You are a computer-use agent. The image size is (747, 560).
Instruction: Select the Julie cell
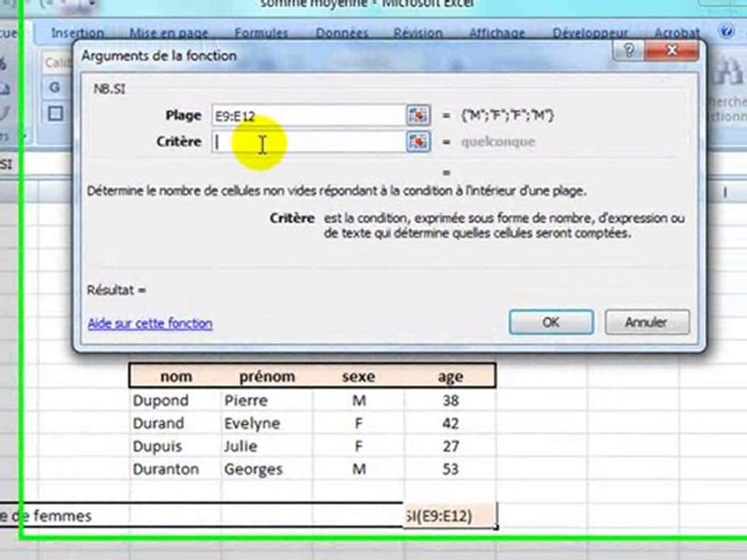(267, 446)
